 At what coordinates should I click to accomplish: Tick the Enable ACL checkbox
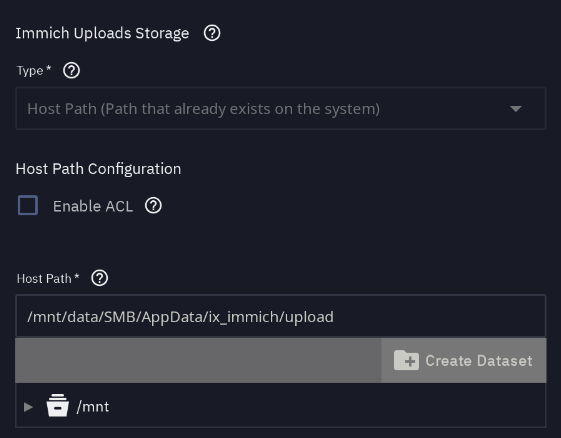pyautogui.click(x=28, y=205)
